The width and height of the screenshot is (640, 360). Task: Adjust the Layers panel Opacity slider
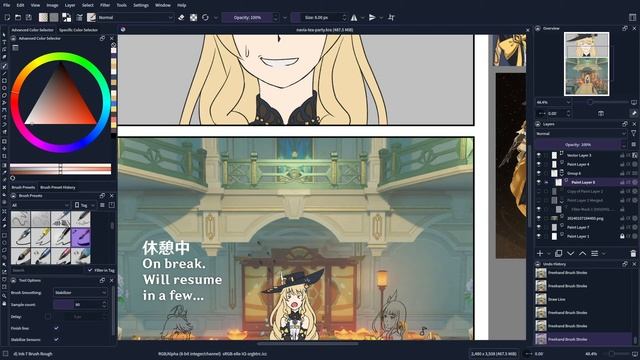pos(578,144)
